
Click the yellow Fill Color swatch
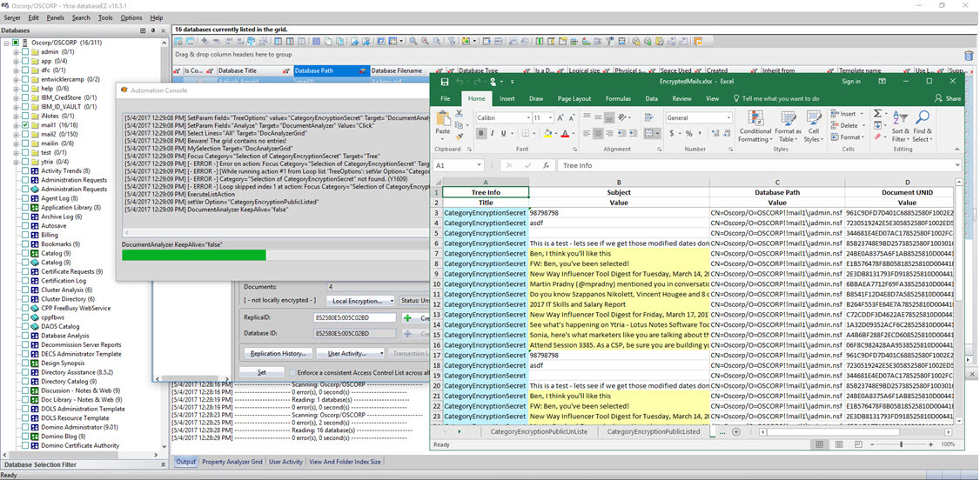[x=547, y=133]
